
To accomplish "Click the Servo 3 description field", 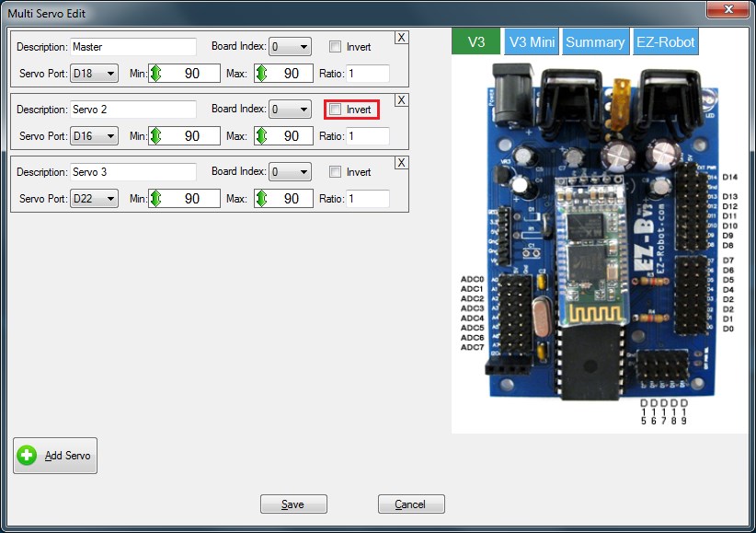I will tap(133, 172).
